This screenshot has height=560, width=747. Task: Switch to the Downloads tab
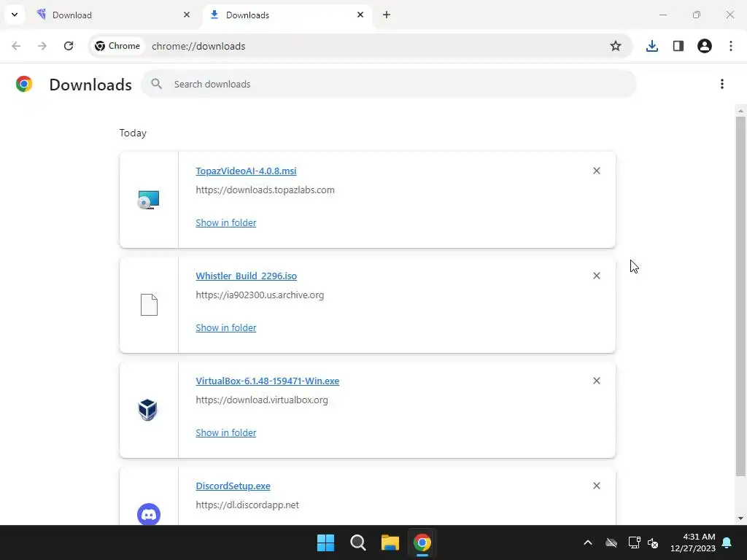287,15
